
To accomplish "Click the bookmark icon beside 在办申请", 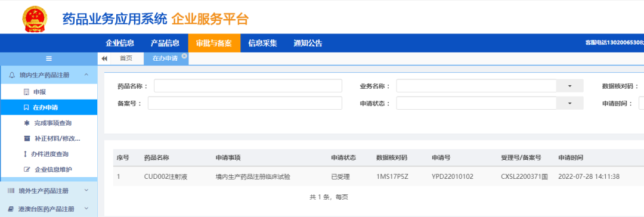I will [26, 108].
